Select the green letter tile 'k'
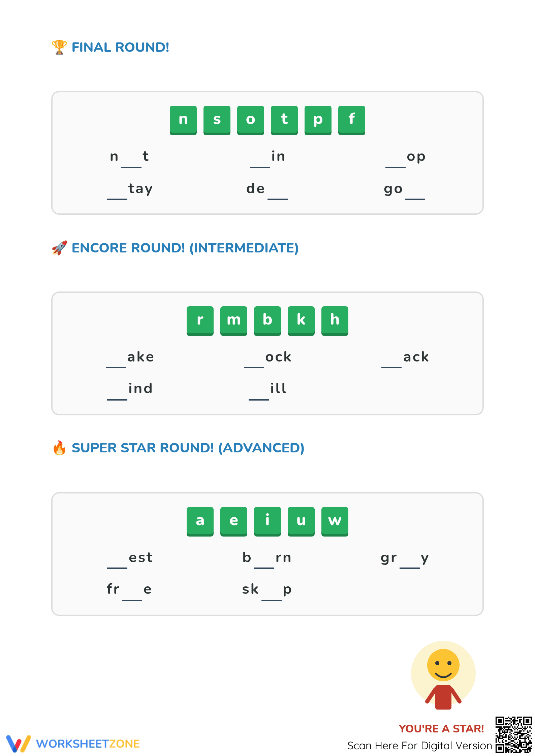535x756 pixels. 301,321
